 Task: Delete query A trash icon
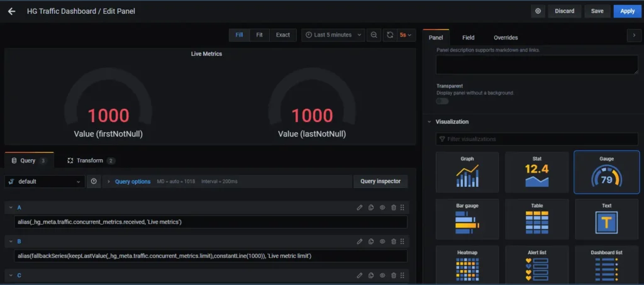(x=394, y=208)
